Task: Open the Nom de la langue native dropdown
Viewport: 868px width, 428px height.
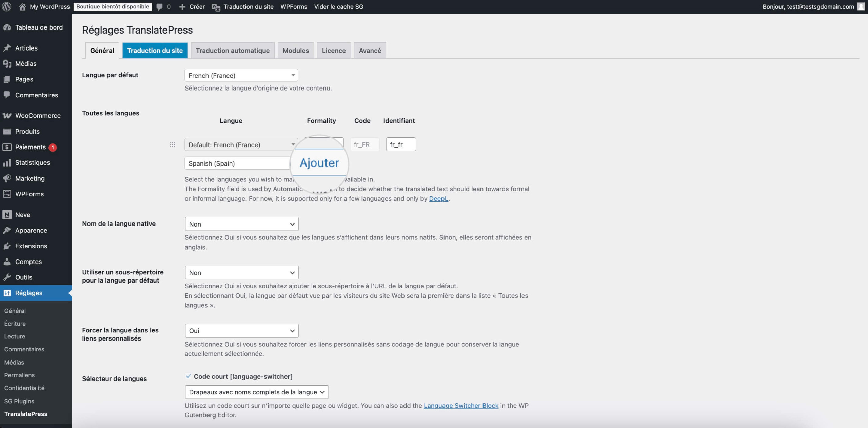Action: point(242,224)
